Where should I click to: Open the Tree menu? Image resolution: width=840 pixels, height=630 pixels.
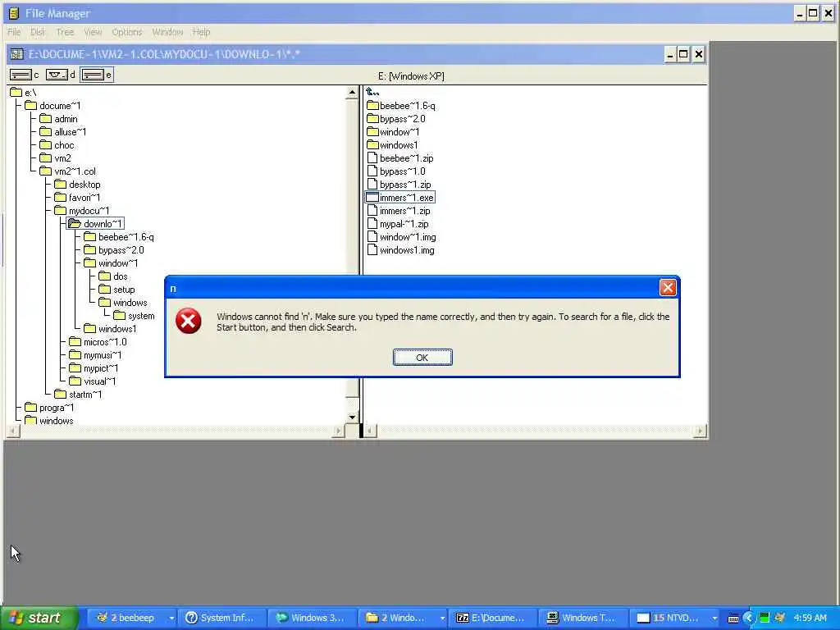pos(65,32)
